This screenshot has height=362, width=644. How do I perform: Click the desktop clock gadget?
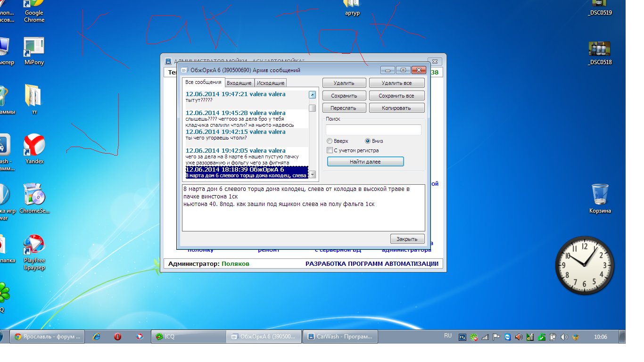585,265
